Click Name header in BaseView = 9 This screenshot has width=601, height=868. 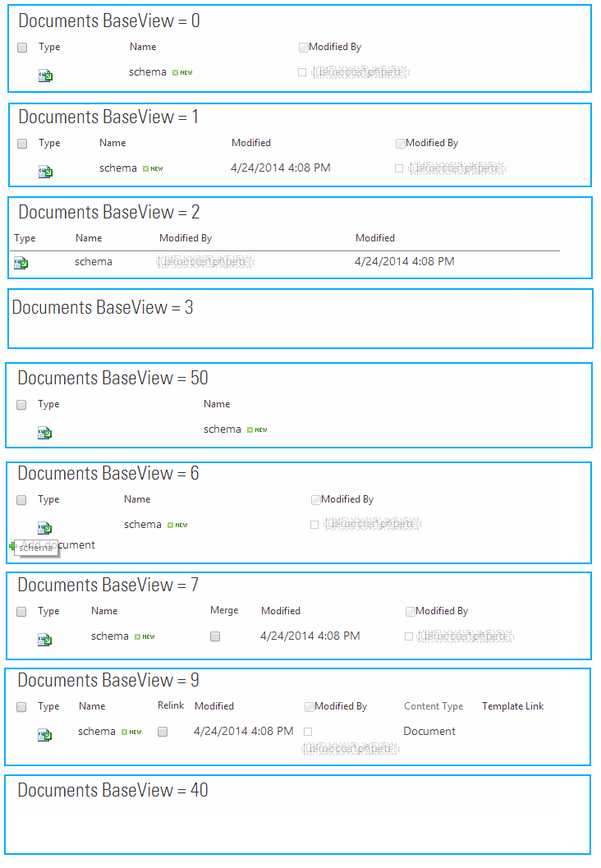click(92, 706)
